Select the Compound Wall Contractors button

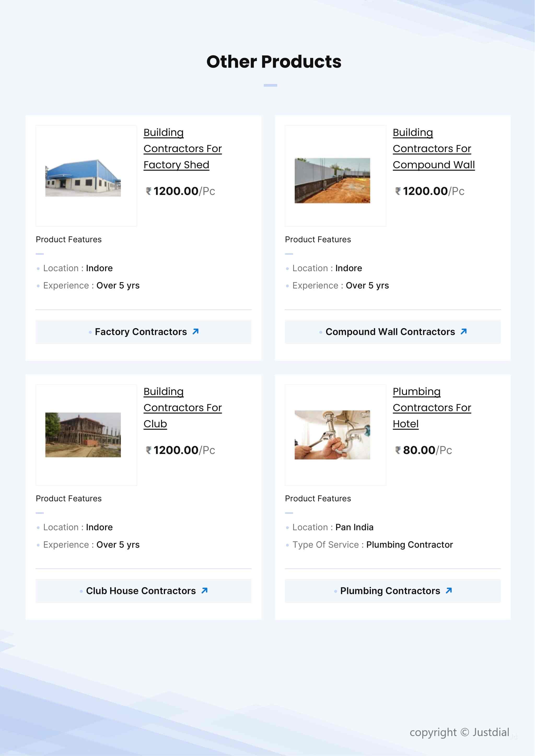[390, 332]
